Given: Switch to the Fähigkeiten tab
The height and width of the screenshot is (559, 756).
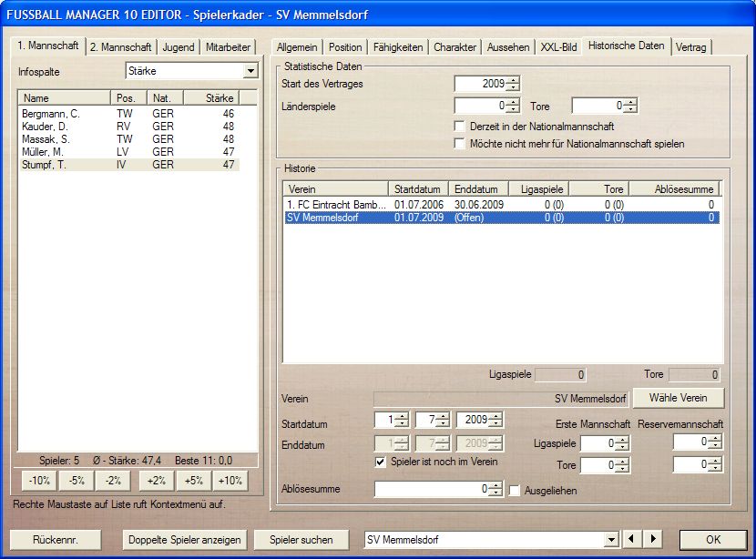Looking at the screenshot, I should (x=397, y=47).
